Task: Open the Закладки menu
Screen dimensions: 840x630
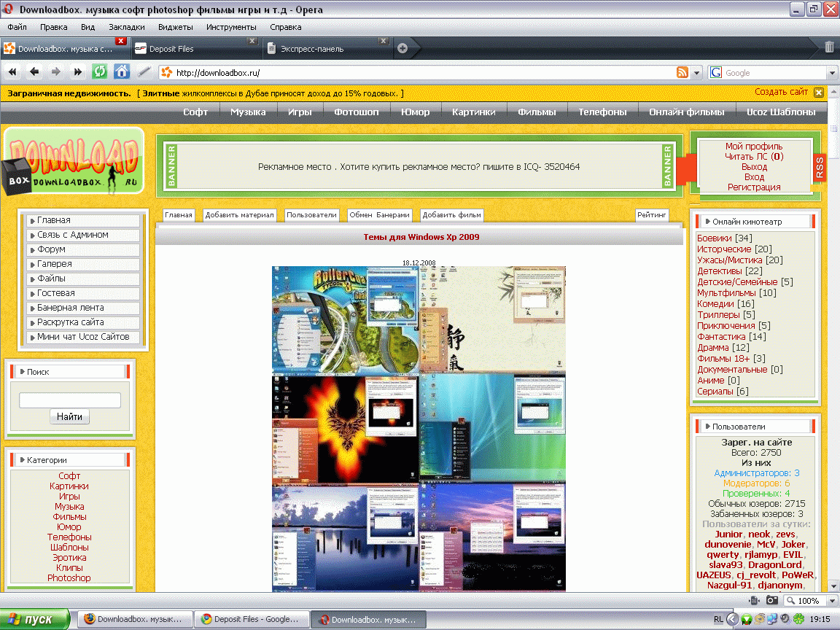Action: (126, 27)
